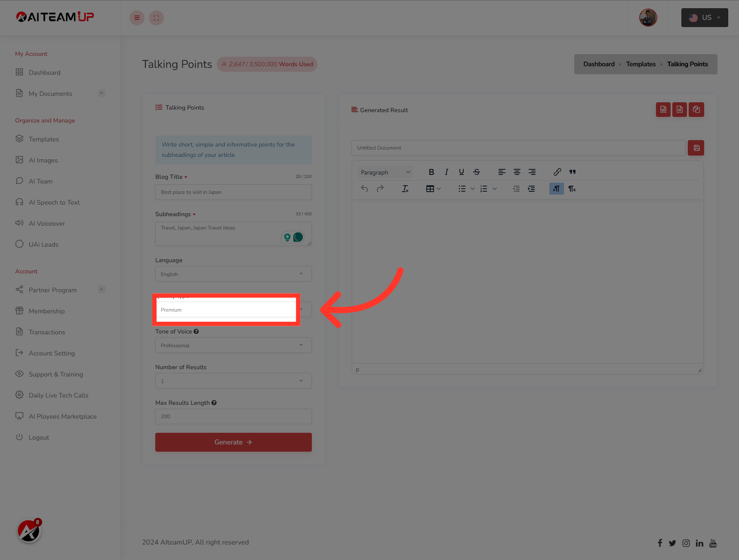Save the Untitled Document with the floppy icon
This screenshot has width=739, height=560.
tap(696, 147)
